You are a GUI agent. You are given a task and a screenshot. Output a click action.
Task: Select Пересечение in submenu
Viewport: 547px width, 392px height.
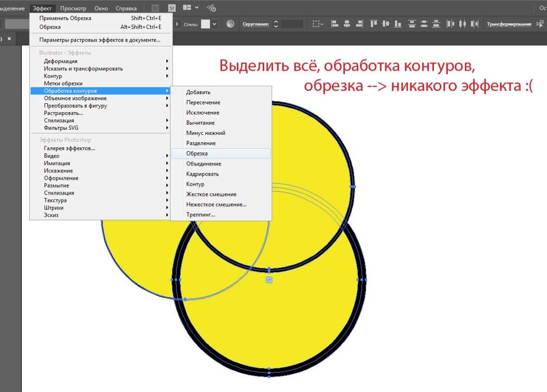[221, 102]
